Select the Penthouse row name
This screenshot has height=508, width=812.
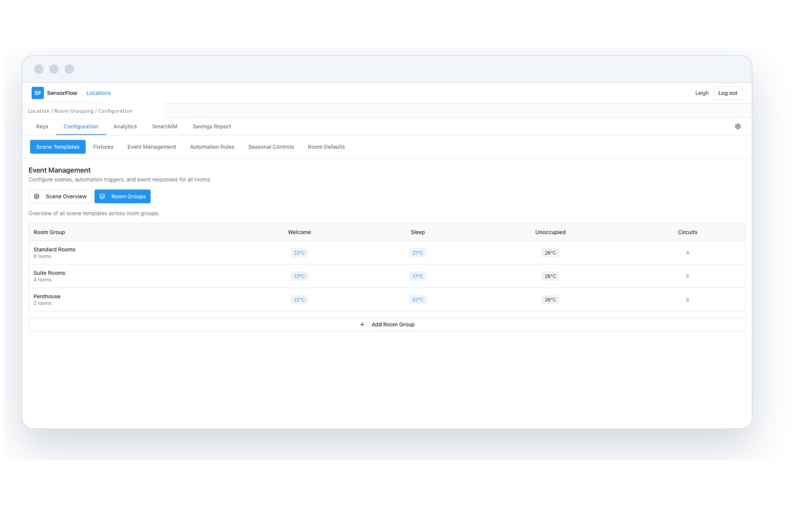tap(47, 296)
